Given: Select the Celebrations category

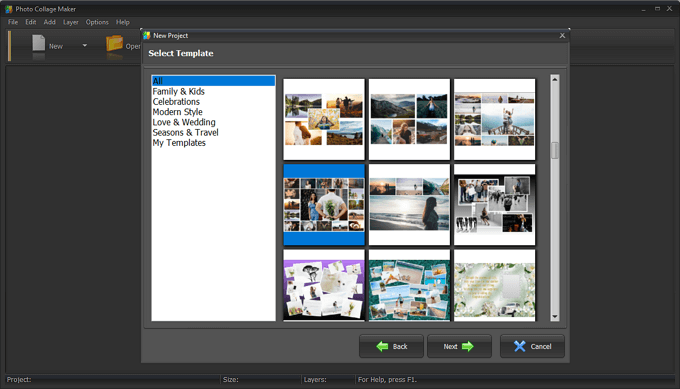Looking at the screenshot, I should pyautogui.click(x=176, y=101).
